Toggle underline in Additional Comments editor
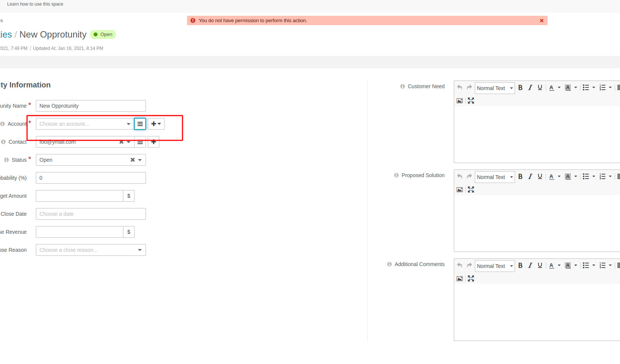 pos(540,265)
